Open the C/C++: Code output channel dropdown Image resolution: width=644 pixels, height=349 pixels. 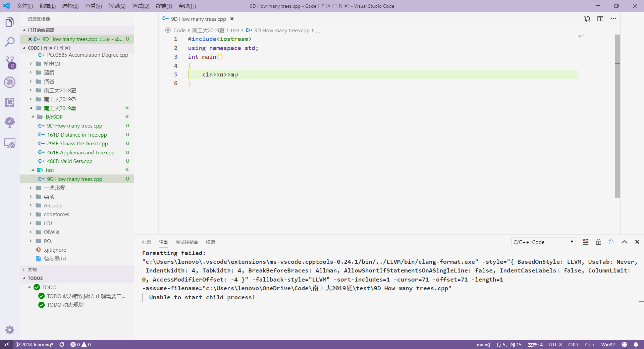click(x=543, y=242)
